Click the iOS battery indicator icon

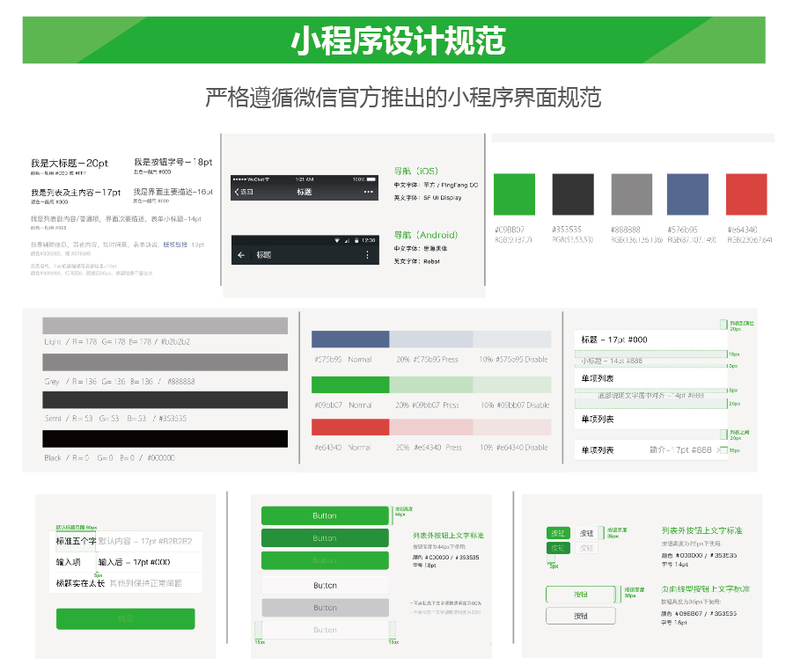[x=371, y=179]
